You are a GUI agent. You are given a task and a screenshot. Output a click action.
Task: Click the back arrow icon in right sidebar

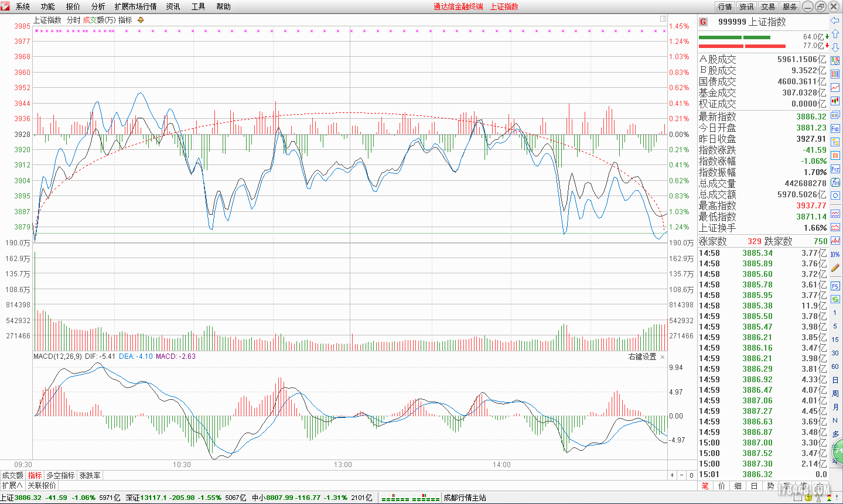835,20
